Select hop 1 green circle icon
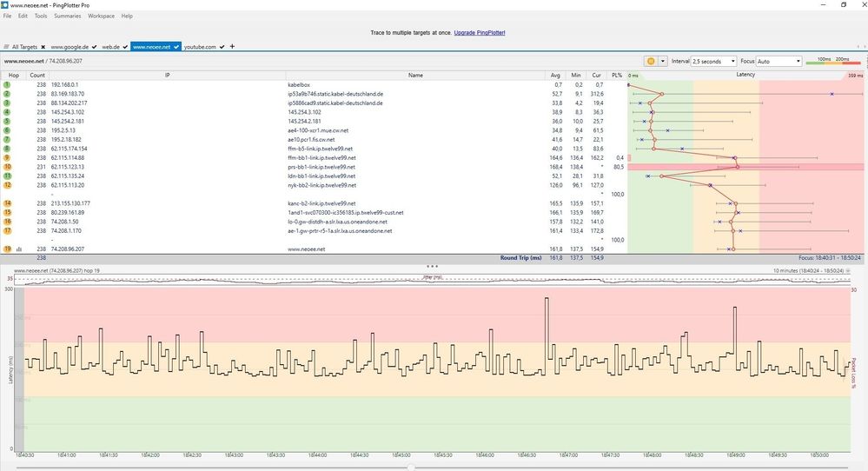Image resolution: width=868 pixels, height=471 pixels. 7,84
